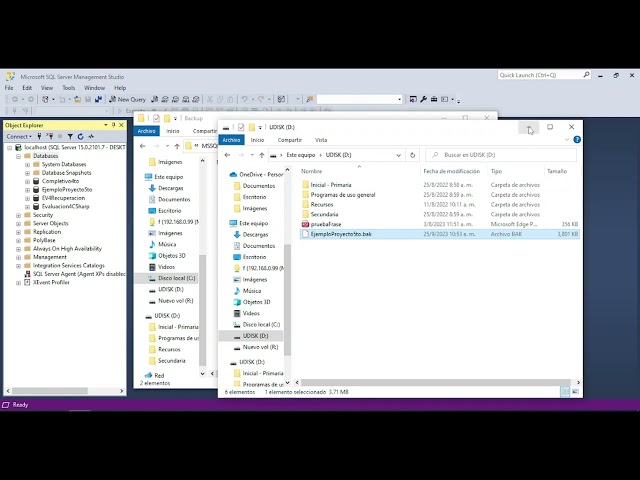The image size is (640, 480).
Task: Open the Window menu in SSMS
Action: (94, 88)
